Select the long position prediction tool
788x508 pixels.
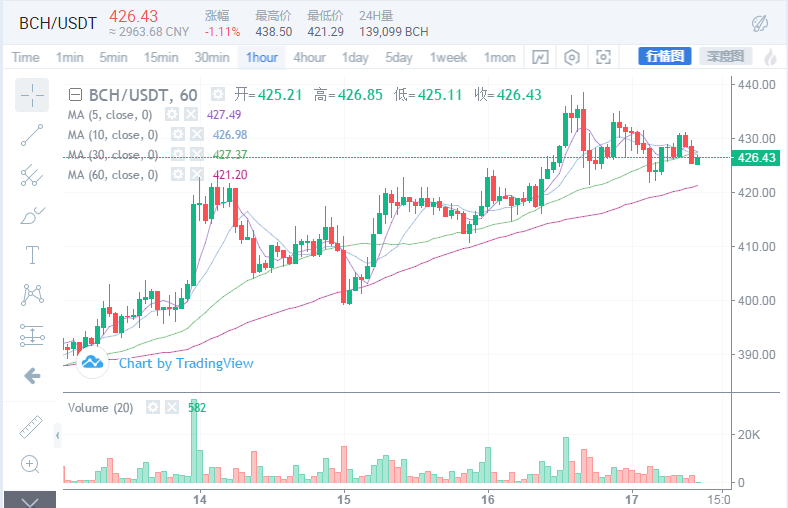32,335
